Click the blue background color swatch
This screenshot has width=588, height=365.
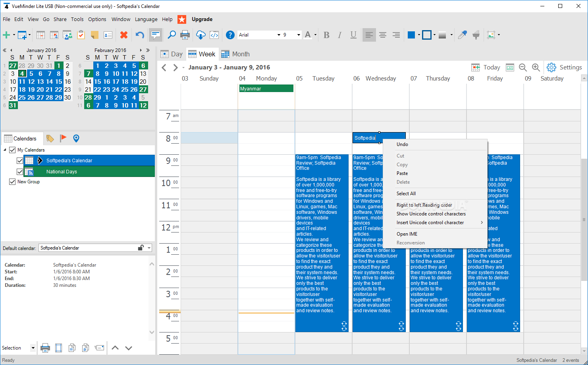pos(411,35)
